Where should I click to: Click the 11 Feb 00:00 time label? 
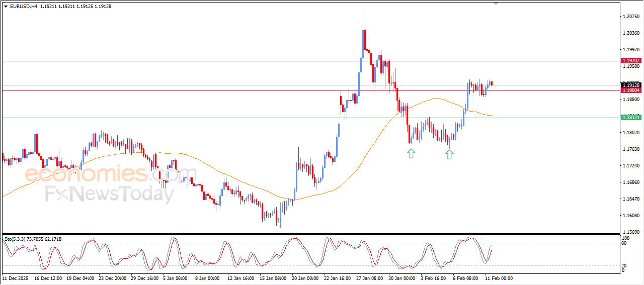coord(499,278)
